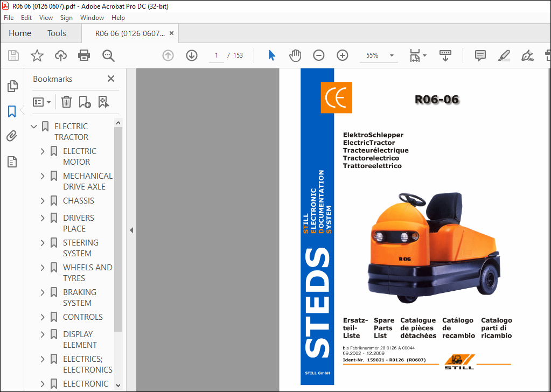551x392 pixels.
Task: Close the Bookmarks panel
Action: click(x=111, y=79)
